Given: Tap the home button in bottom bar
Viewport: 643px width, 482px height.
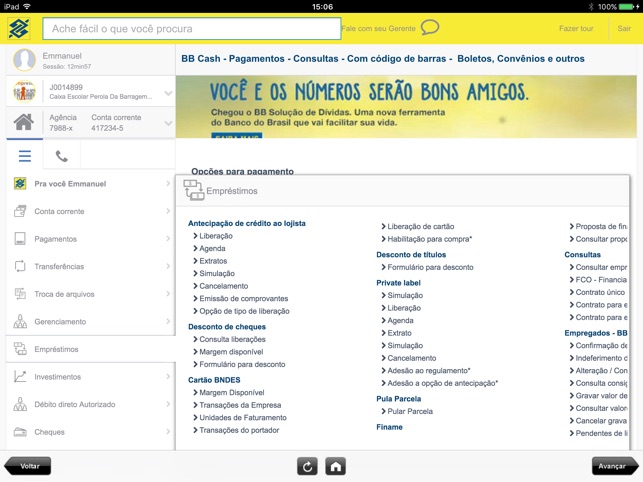Looking at the screenshot, I should (x=335, y=466).
